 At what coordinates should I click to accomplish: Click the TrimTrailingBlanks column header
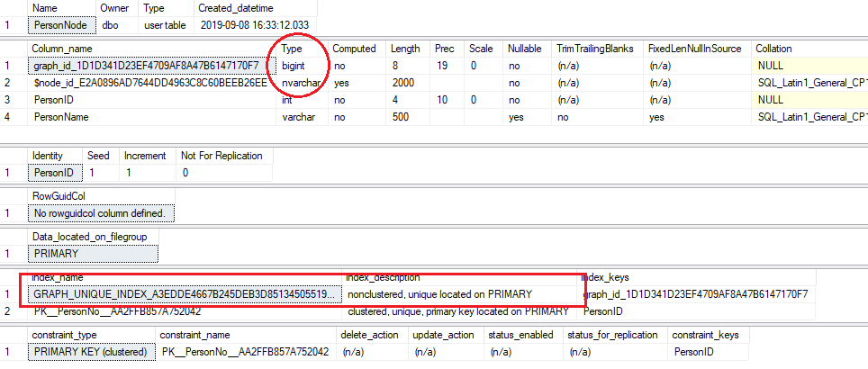coord(596,48)
